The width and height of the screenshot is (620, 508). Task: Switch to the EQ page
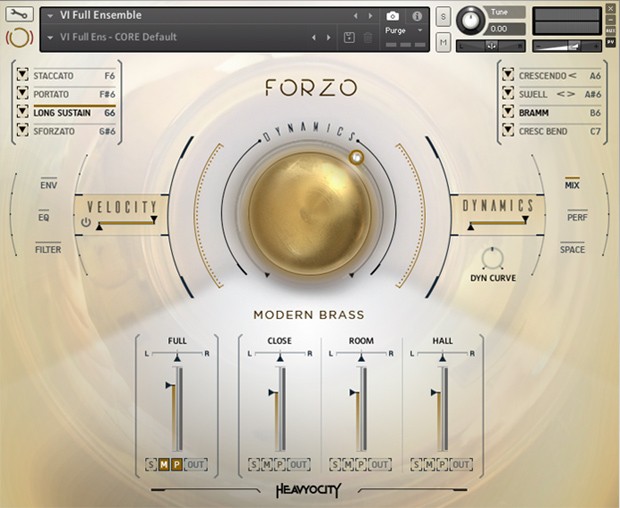(x=43, y=217)
